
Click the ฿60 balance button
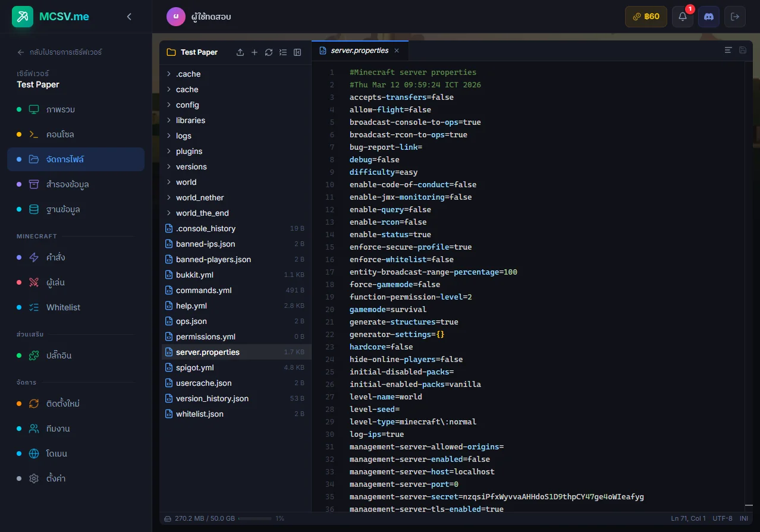646,17
